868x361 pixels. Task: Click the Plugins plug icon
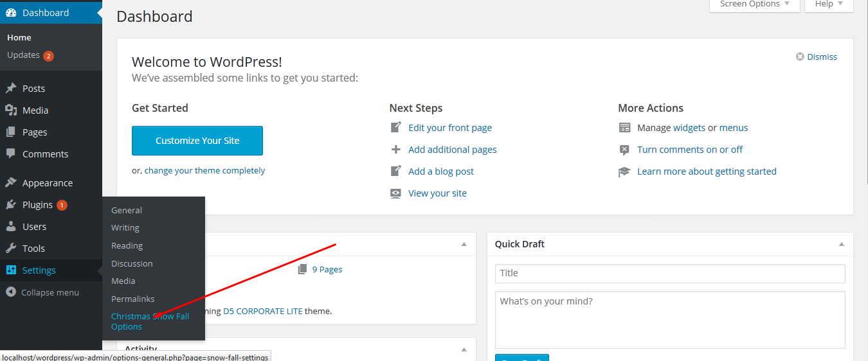coord(11,205)
